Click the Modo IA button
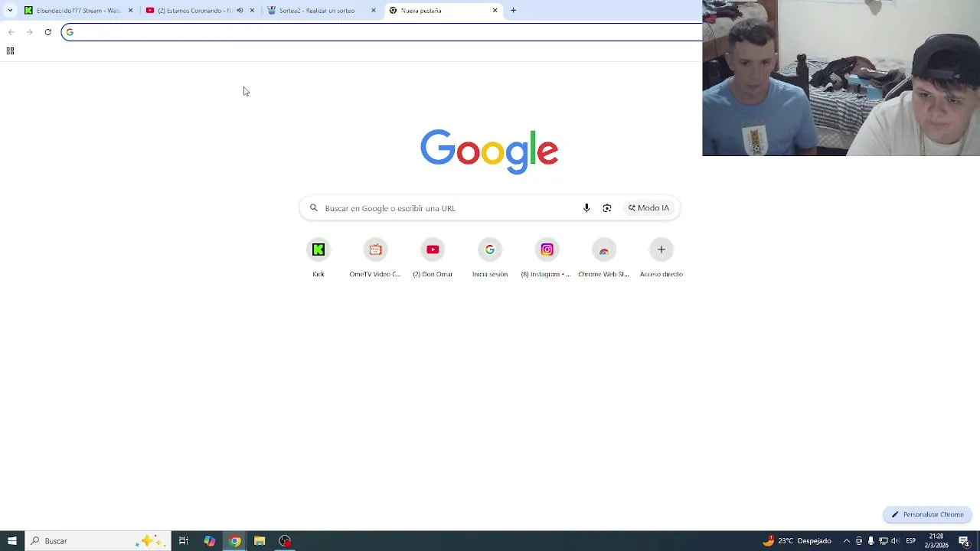980x551 pixels. 648,208
